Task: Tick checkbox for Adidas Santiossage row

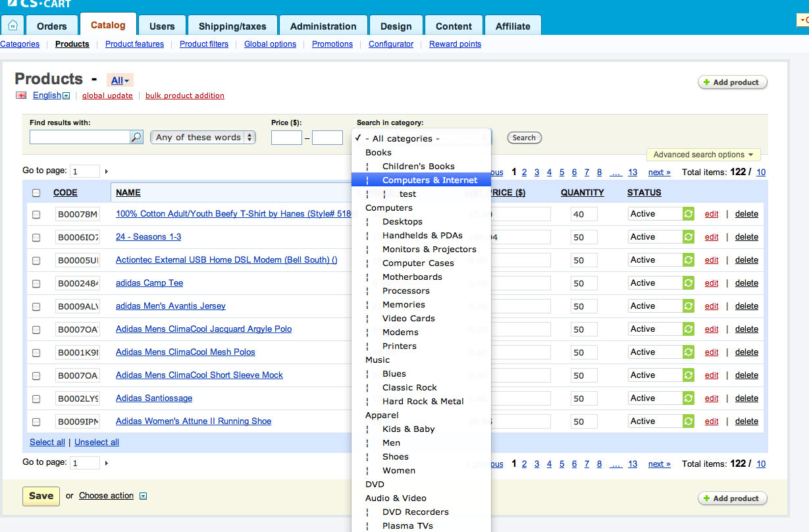Action: pos(36,398)
